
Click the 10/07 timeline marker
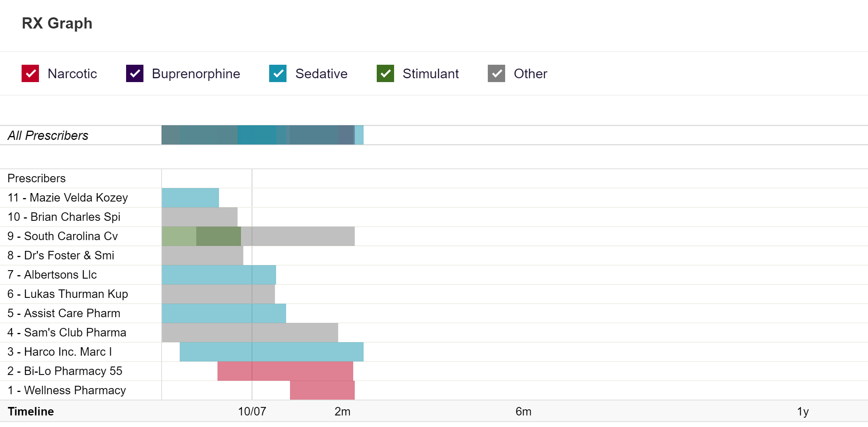252,412
